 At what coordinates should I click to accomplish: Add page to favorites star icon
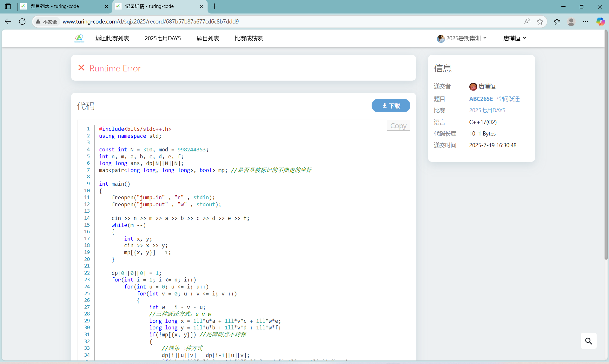click(x=539, y=22)
